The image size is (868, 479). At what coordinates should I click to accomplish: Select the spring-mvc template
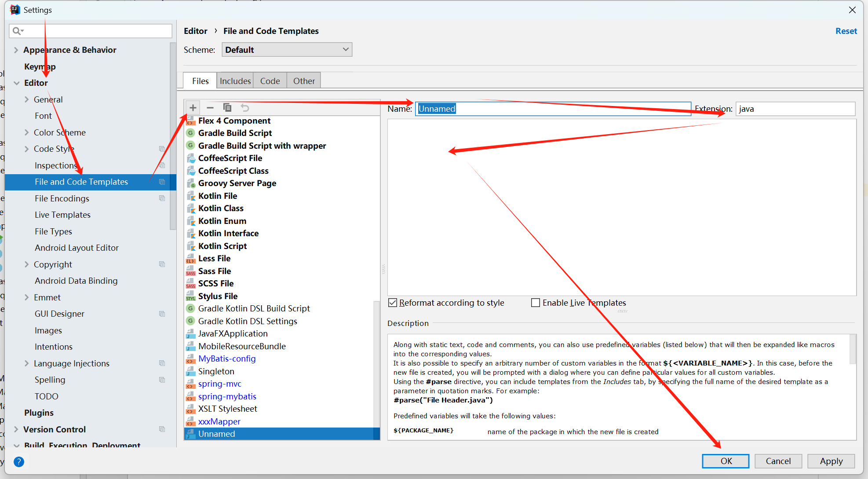219,384
